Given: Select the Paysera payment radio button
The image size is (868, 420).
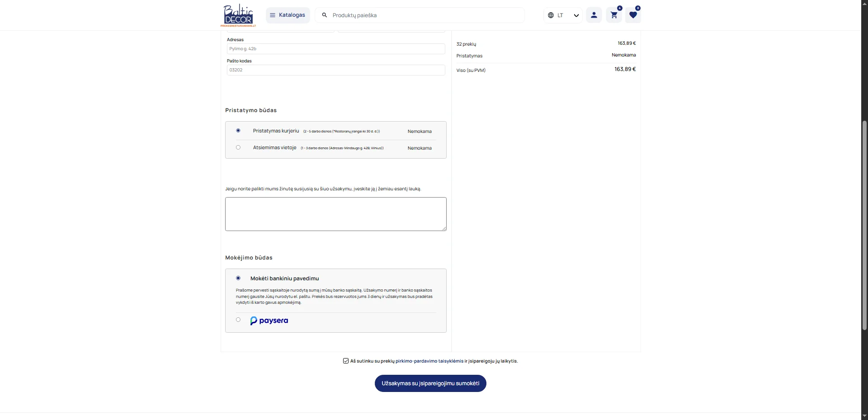Looking at the screenshot, I should [x=238, y=320].
